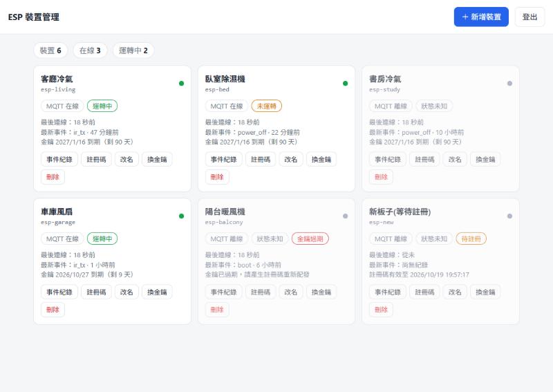Open 事件紀錄 for 書房冷氣
553x392 pixels.
point(388,160)
